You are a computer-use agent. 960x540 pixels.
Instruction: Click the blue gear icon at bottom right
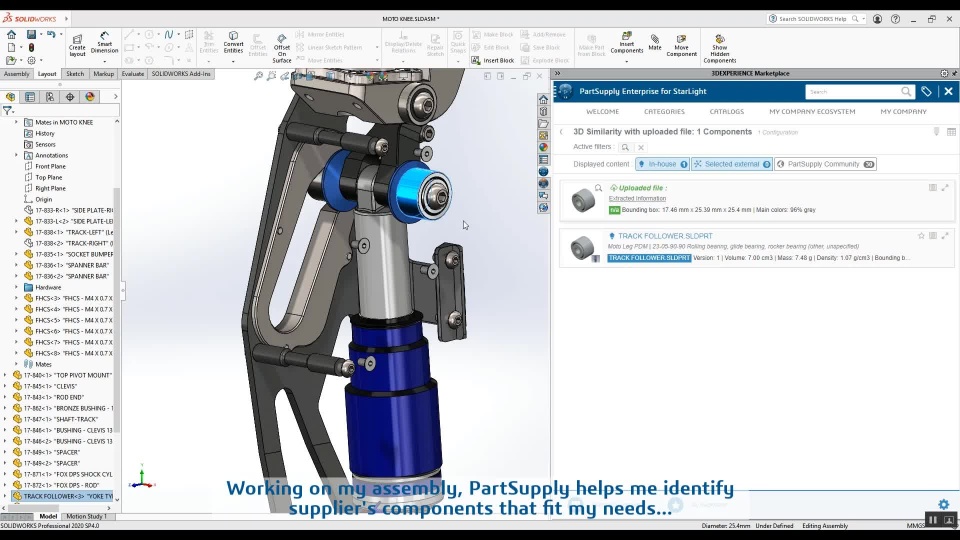pos(943,504)
